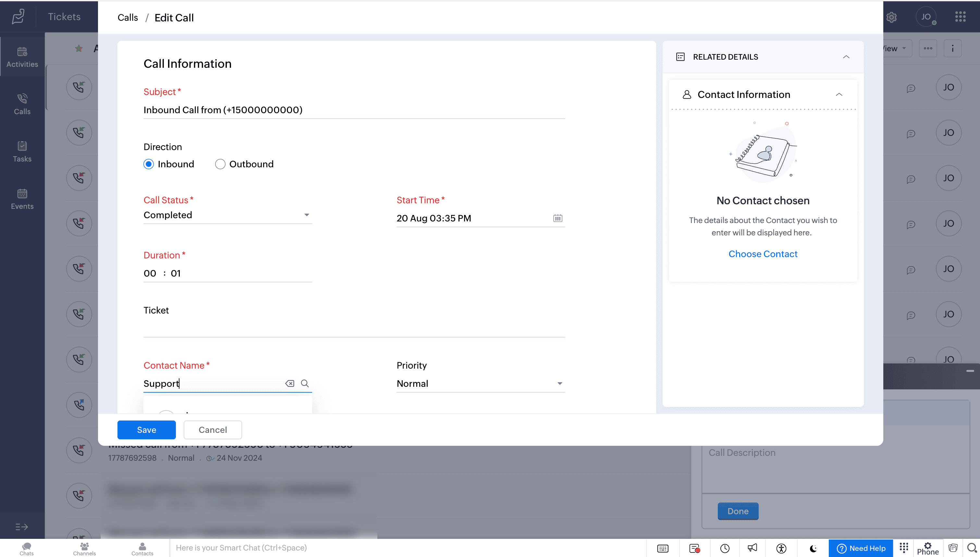Clear the Contact Name field with erase icon
This screenshot has height=557, width=980.
289,383
